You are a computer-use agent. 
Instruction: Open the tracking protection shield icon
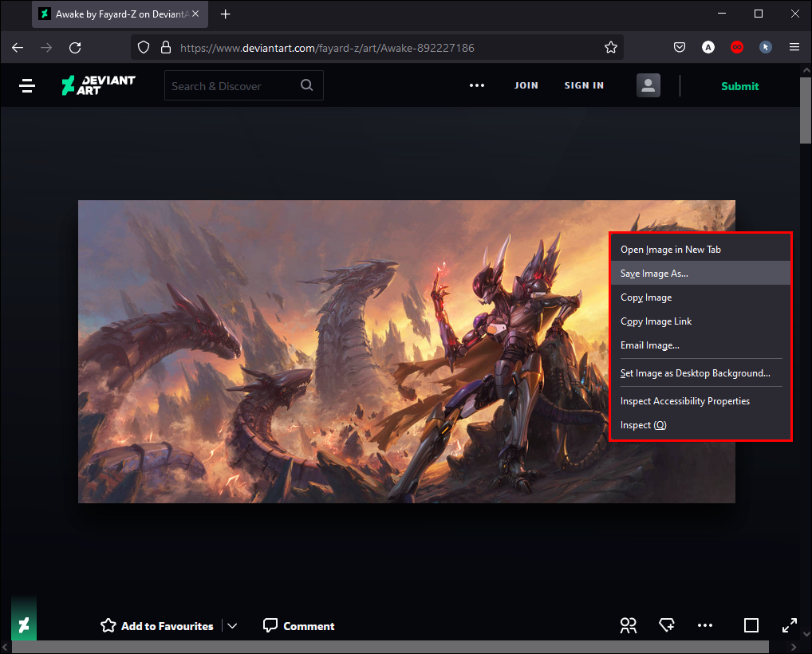click(144, 48)
